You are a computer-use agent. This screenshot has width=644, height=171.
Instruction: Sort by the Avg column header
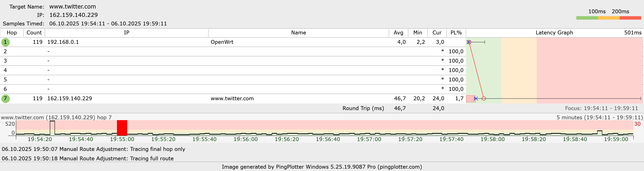(x=398, y=33)
